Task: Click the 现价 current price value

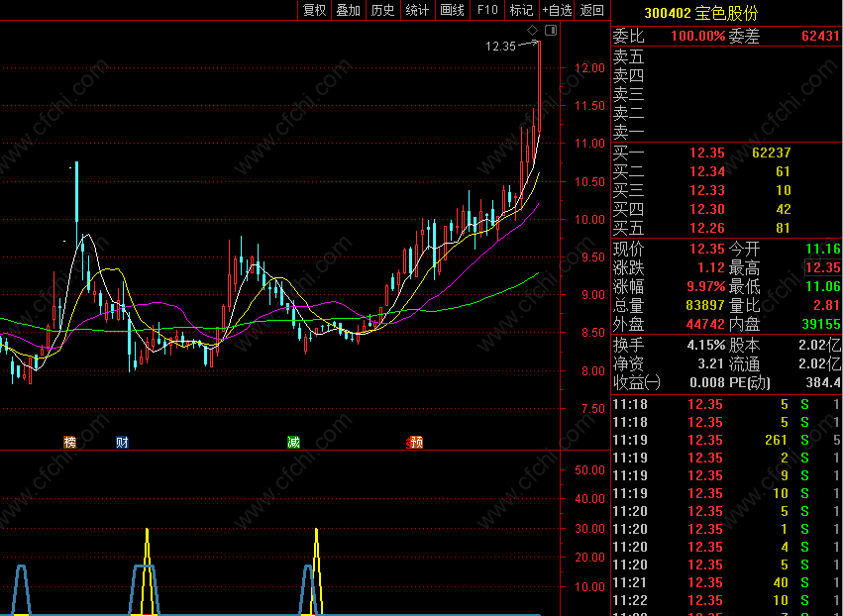Action: click(x=707, y=249)
